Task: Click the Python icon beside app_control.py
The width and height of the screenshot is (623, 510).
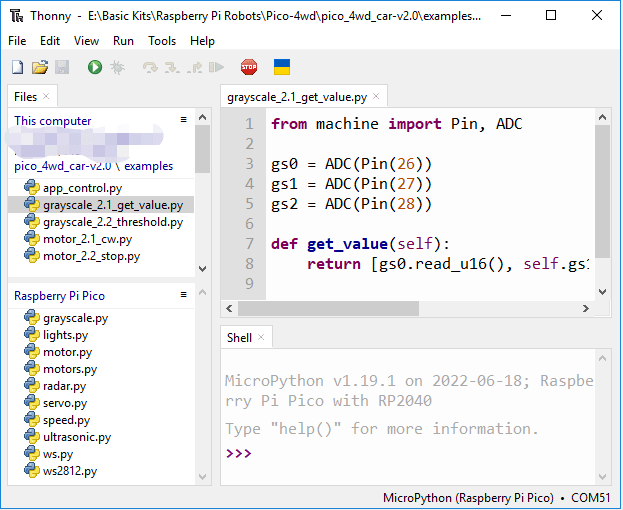Action: (32, 187)
